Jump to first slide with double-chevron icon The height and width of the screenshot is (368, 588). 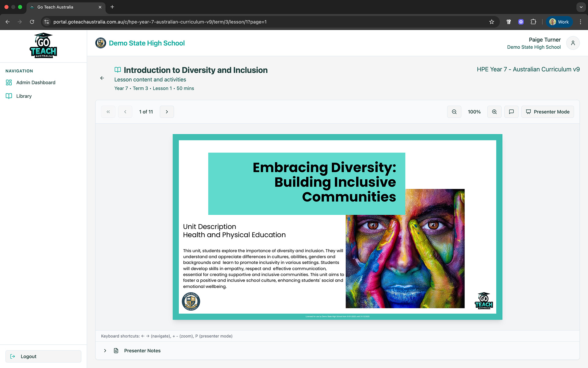[108, 112]
